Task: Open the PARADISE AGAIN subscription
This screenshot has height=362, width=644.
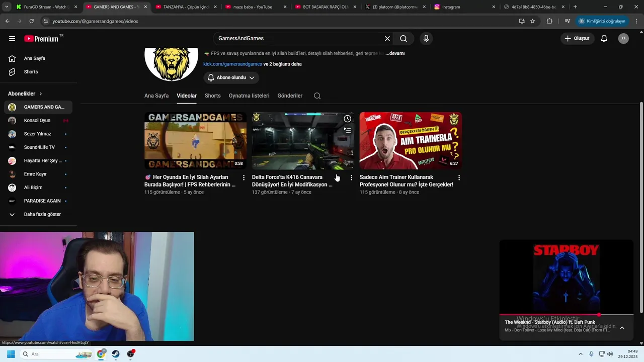Action: click(38, 201)
